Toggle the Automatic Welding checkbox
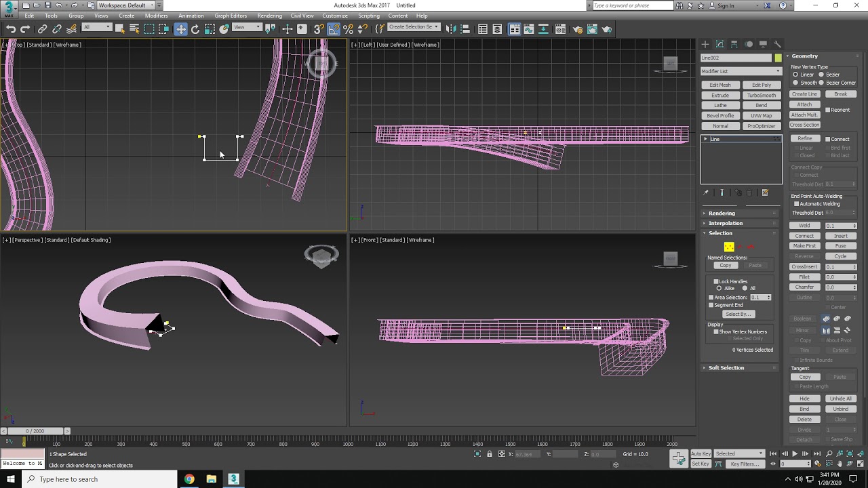 point(796,204)
